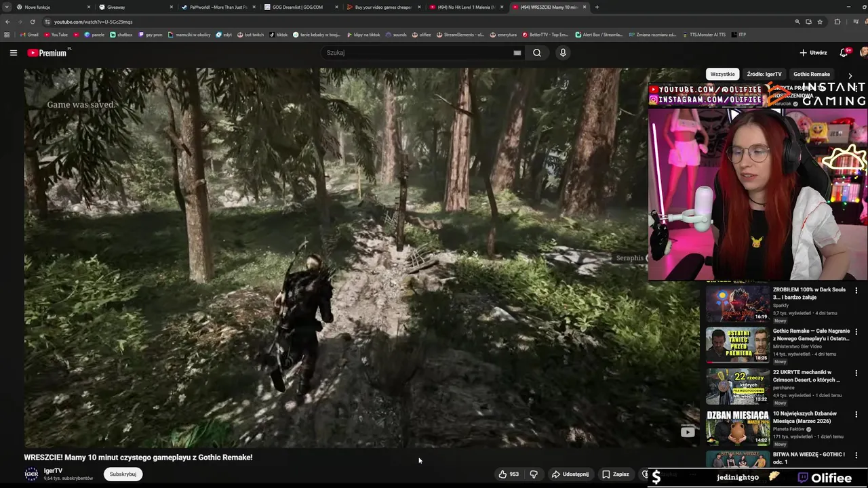Open the YouTube bookmark in bookmarks bar

click(x=56, y=35)
